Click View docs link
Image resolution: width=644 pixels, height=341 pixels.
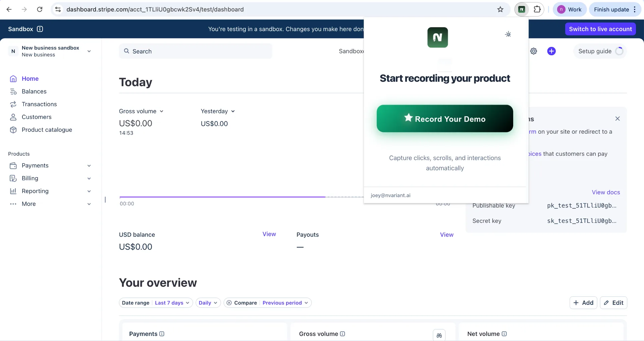tap(606, 192)
